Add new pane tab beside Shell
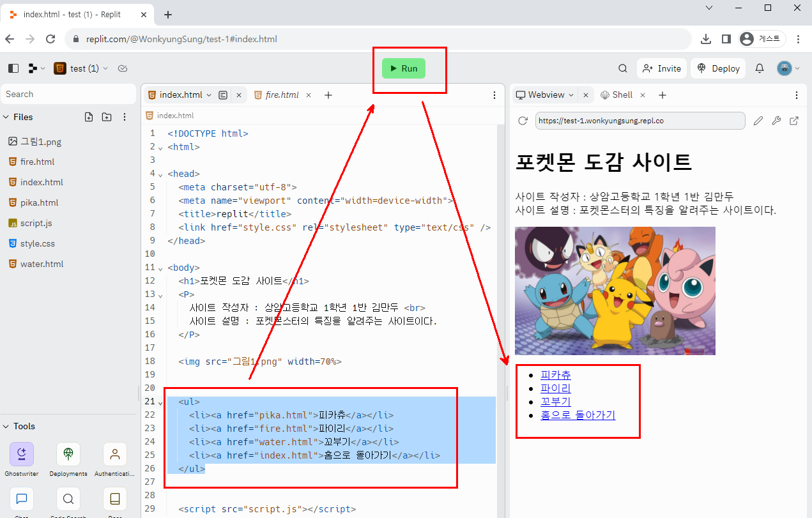 pyautogui.click(x=663, y=95)
